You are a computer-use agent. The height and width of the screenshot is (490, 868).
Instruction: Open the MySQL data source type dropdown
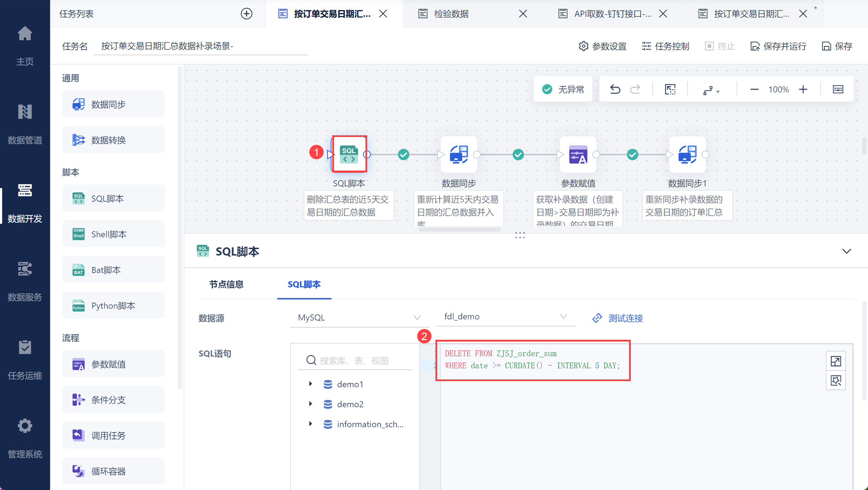tap(359, 317)
